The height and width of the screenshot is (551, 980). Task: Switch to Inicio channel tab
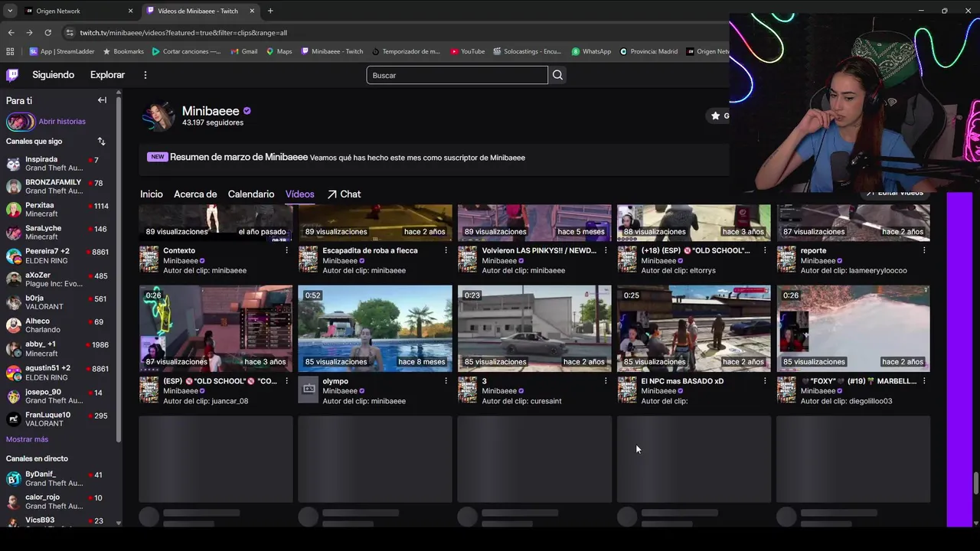click(x=152, y=194)
